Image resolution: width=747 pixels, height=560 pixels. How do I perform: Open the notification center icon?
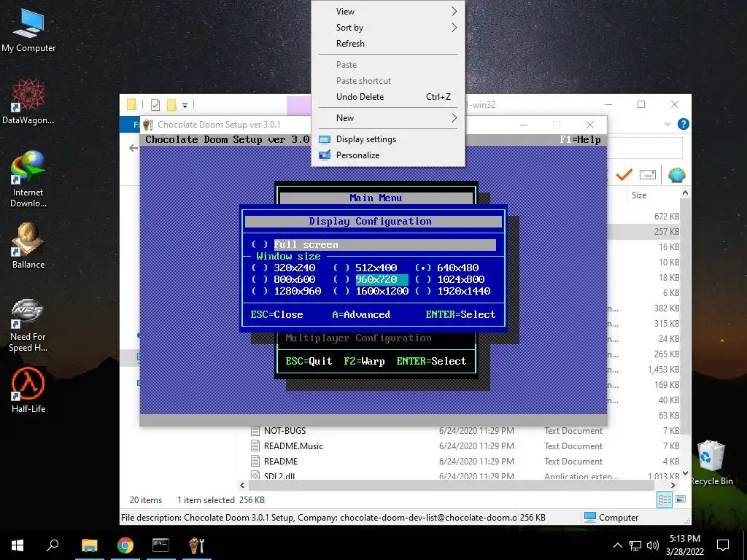[723, 545]
